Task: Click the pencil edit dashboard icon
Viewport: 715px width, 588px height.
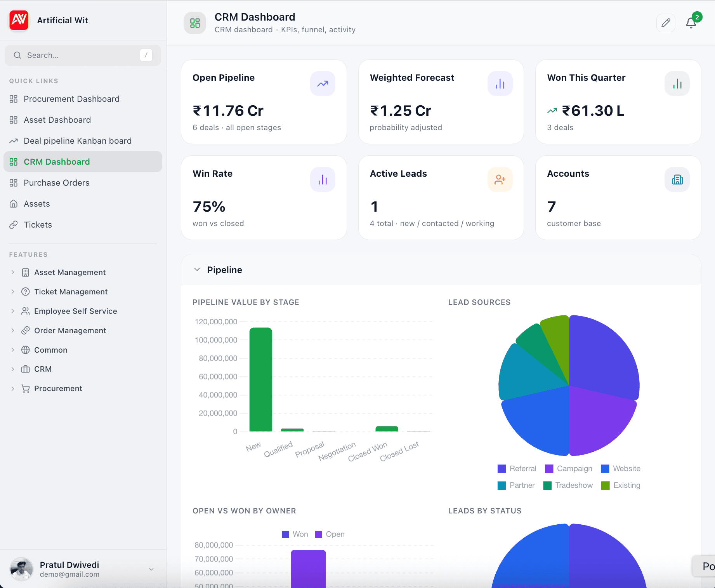Action: 666,23
